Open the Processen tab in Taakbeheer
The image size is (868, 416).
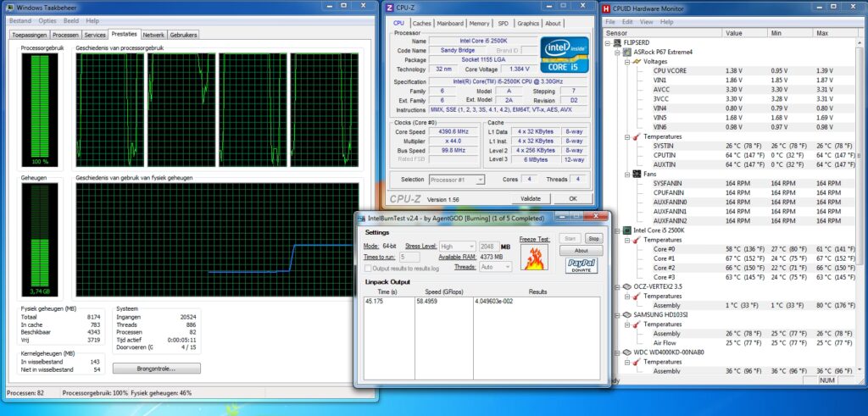[65, 35]
